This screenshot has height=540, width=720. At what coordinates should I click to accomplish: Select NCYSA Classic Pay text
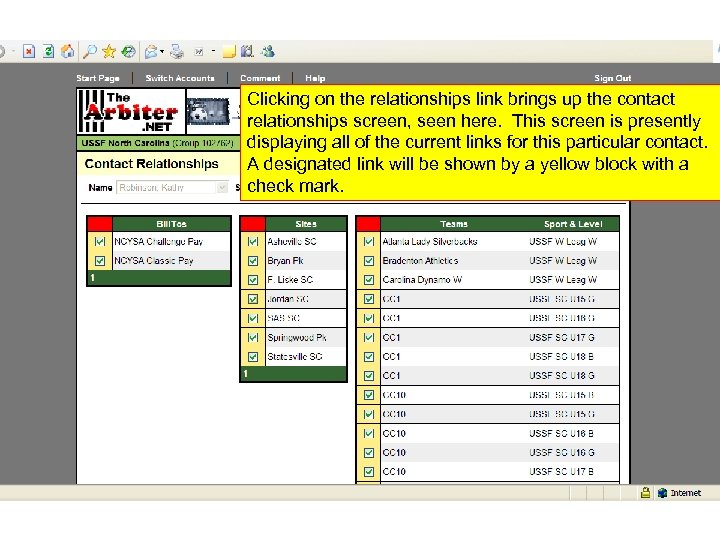coord(154,261)
